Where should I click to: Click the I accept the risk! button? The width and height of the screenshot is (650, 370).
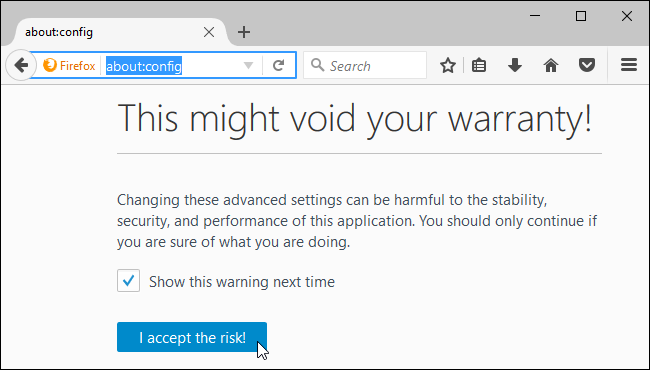point(192,337)
